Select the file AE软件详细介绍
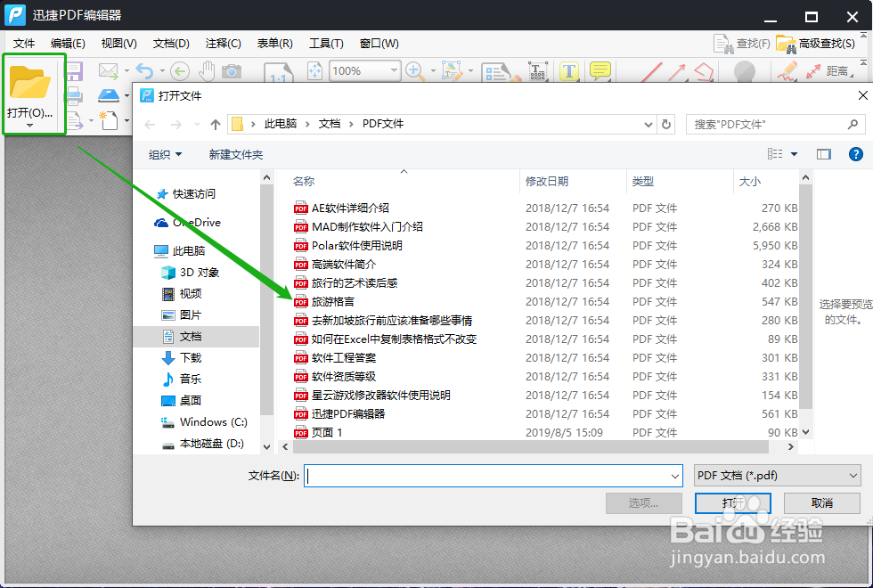 click(350, 208)
